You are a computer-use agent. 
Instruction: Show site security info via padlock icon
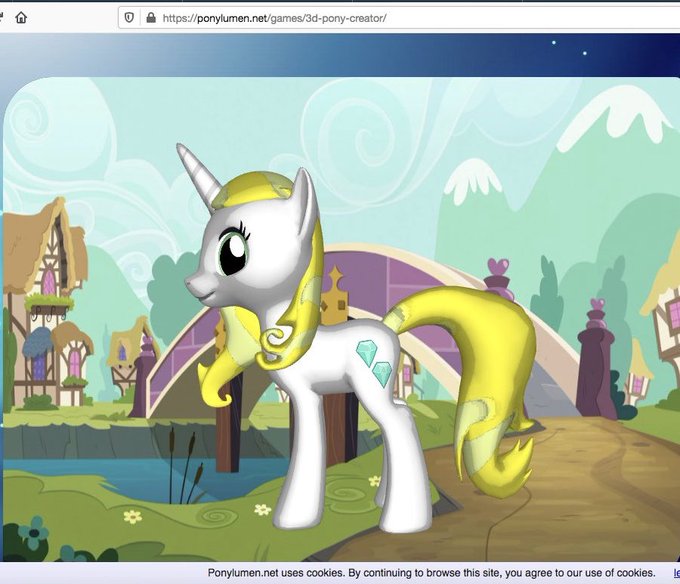[x=151, y=18]
